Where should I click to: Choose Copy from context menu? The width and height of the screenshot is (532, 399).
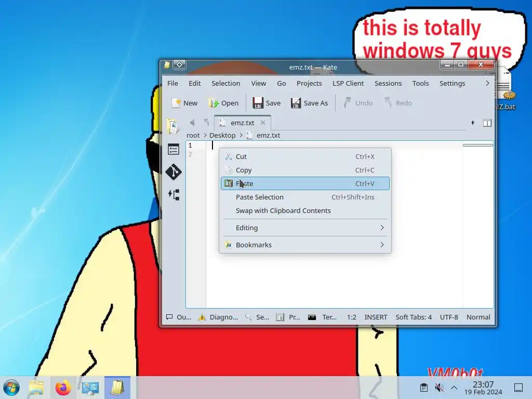click(x=305, y=170)
